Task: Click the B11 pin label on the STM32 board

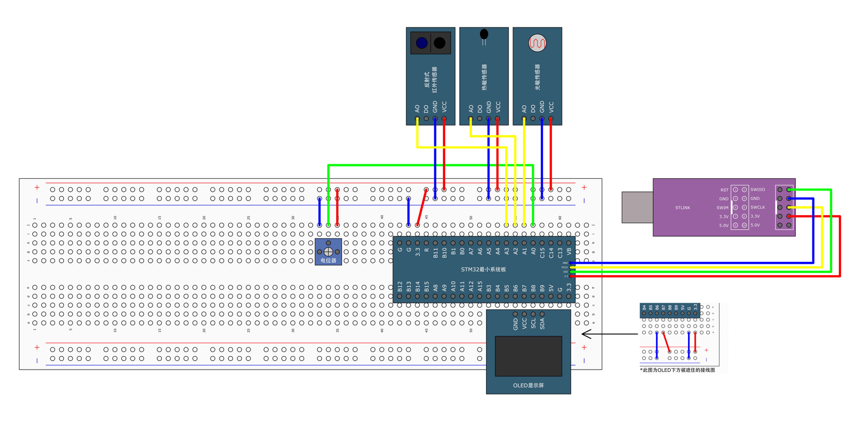Action: [435, 252]
